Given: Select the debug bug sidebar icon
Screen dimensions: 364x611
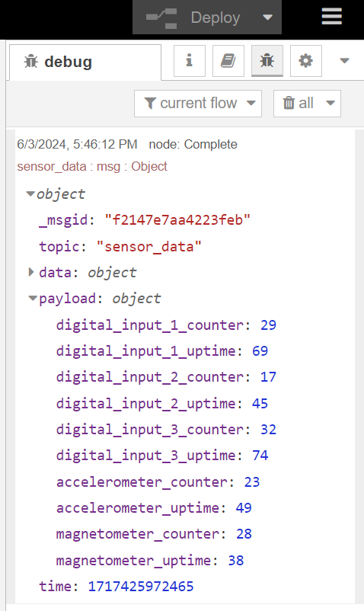Looking at the screenshot, I should 267,61.
